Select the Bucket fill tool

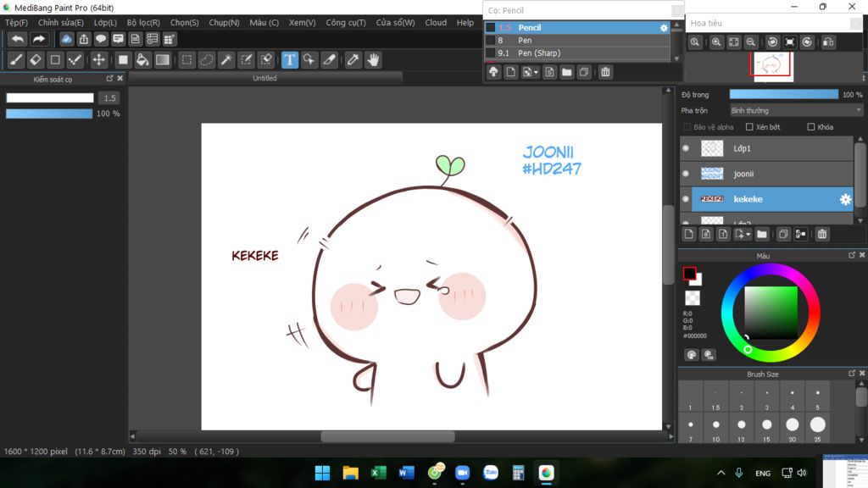142,60
